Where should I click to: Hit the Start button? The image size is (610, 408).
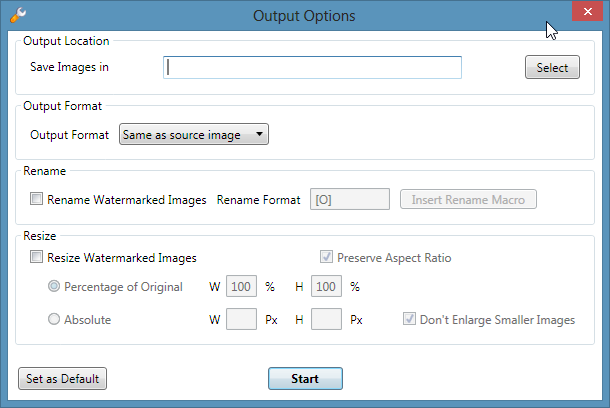pyautogui.click(x=305, y=379)
